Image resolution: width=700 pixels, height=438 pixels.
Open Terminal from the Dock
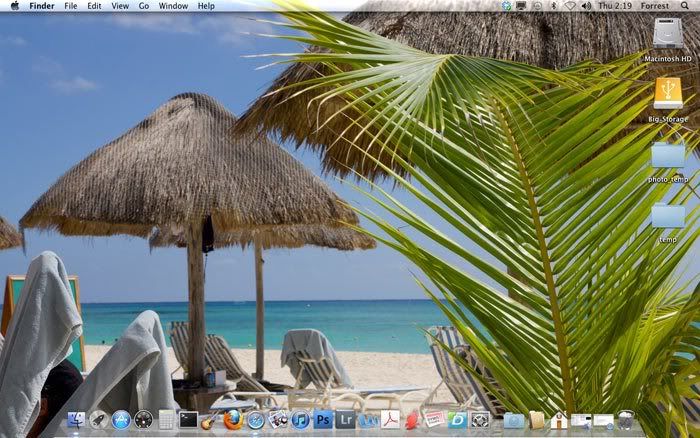click(188, 420)
